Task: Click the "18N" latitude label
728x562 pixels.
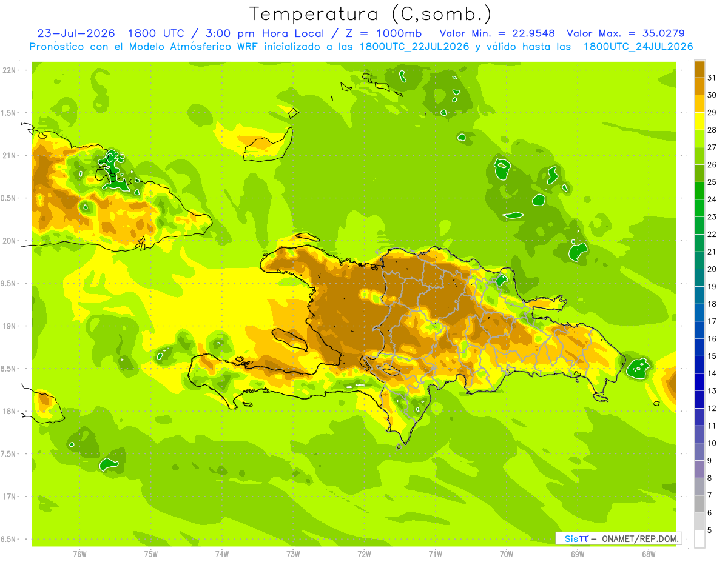Action: coord(10,412)
